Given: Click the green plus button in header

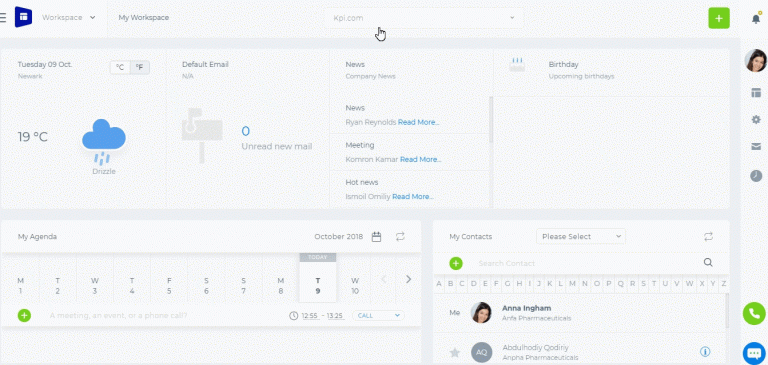Looking at the screenshot, I should click(719, 18).
